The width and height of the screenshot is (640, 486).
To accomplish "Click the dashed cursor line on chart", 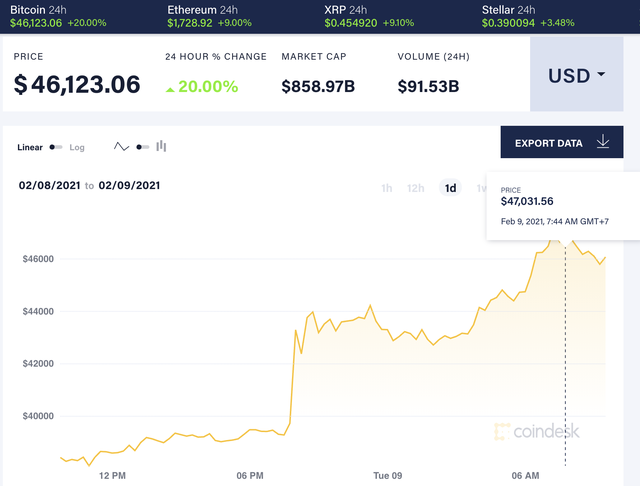I will tap(565, 355).
